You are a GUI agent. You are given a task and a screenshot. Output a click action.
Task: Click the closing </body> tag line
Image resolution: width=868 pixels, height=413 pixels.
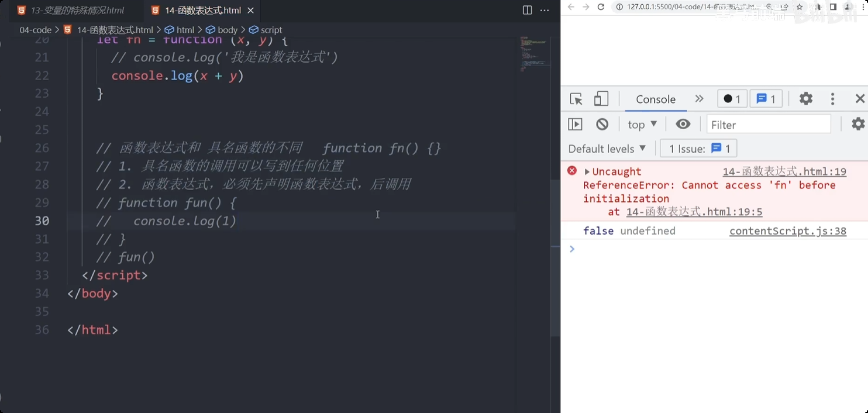92,293
